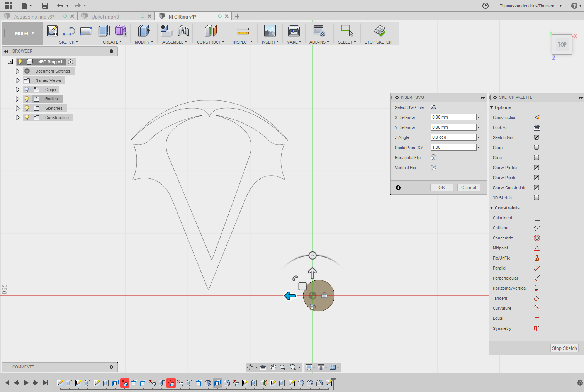Expand the Sketches folder in the browser

point(17,108)
